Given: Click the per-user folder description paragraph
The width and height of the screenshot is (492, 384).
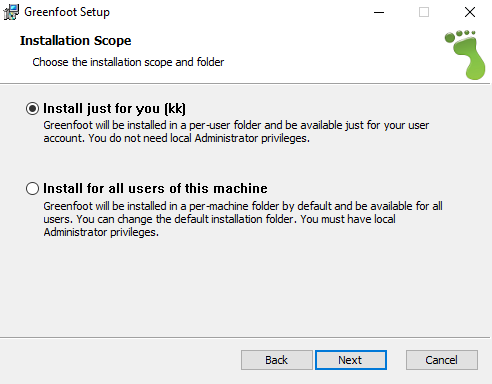Looking at the screenshot, I should [x=236, y=132].
